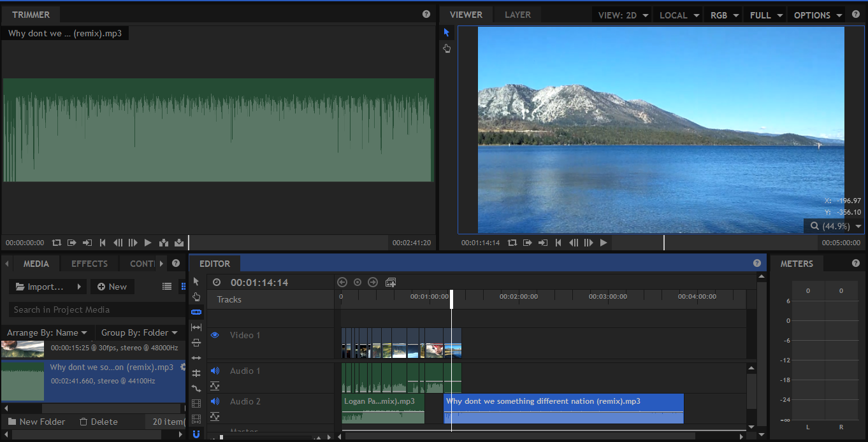Mute the Audio 2 track
Viewport: 868px width, 442px height.
[215, 401]
